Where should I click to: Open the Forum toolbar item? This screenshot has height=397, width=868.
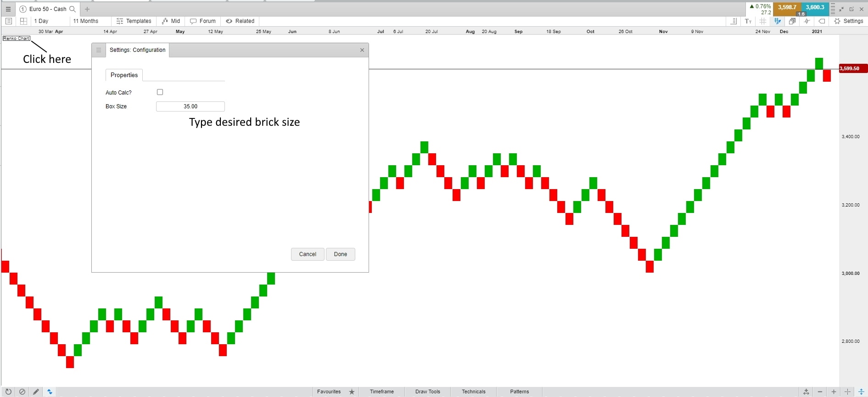click(x=203, y=21)
